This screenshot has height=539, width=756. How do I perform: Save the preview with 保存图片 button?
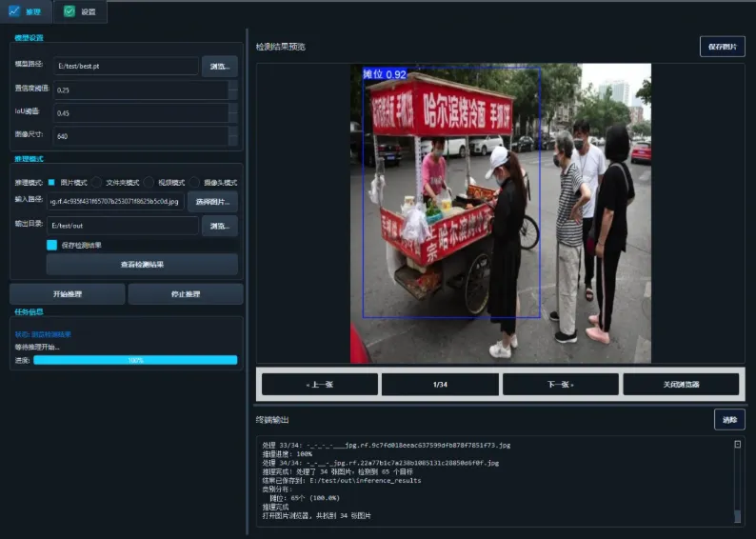(x=723, y=47)
